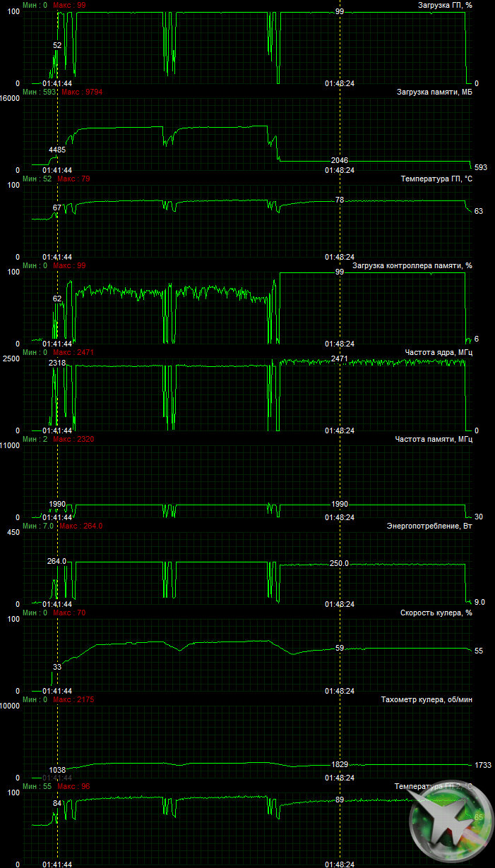Click 'Мин : 7.0' in power consumption graph
Viewport: 495px width, 868px height.
(x=38, y=526)
